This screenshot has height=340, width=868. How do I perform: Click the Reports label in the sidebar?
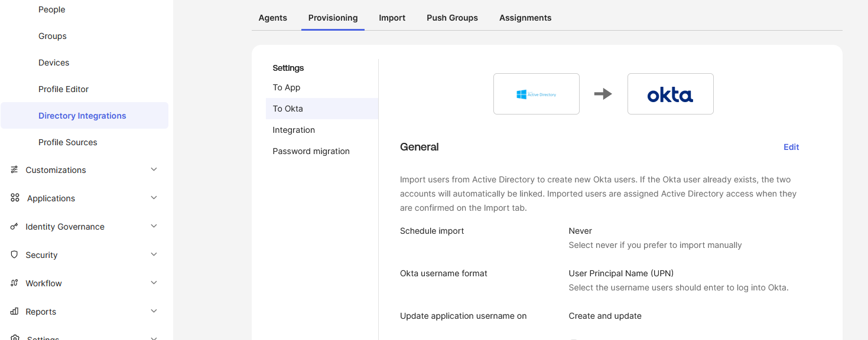coord(41,312)
